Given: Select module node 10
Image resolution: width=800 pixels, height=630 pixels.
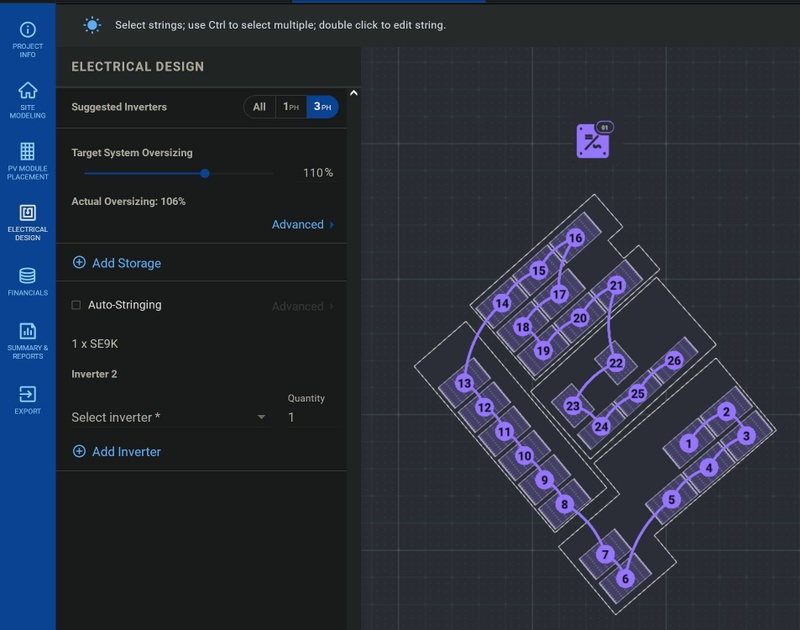Looking at the screenshot, I should pyautogui.click(x=524, y=456).
